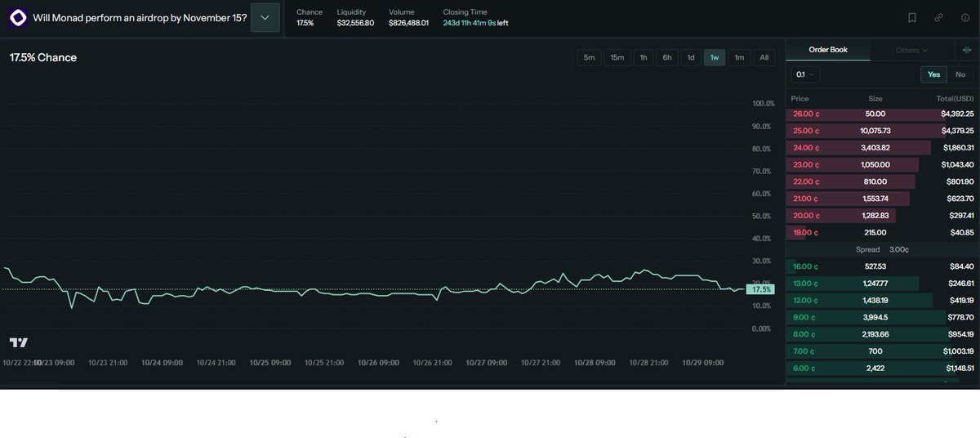Select the 19.00¢ ask row
The image size is (980, 438).
tap(882, 232)
